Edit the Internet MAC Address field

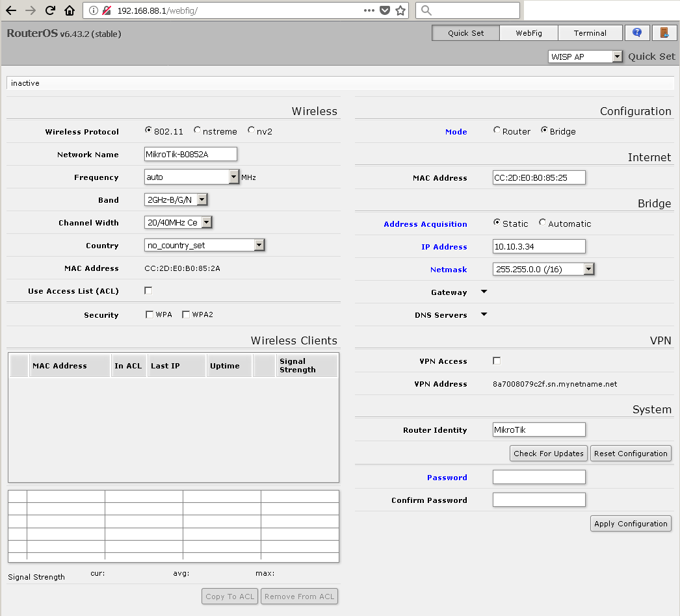coord(539,177)
